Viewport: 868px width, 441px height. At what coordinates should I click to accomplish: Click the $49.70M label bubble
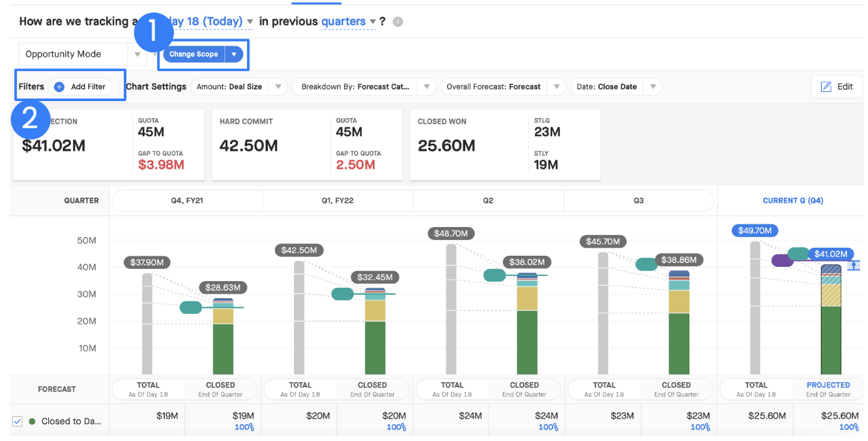755,230
